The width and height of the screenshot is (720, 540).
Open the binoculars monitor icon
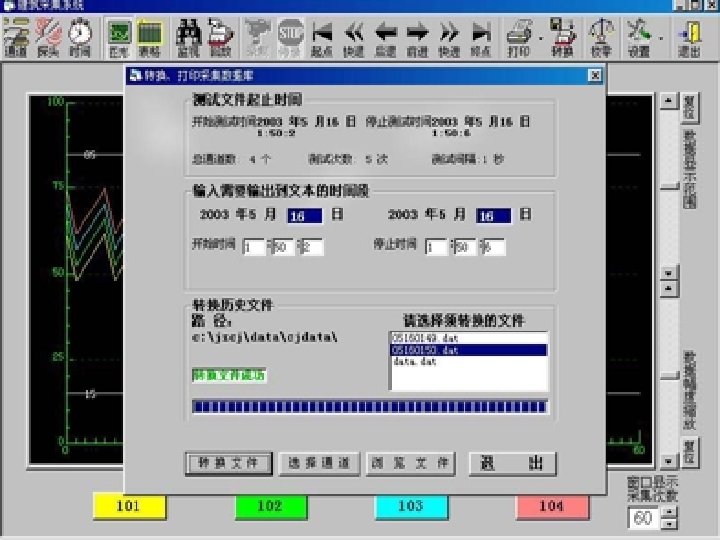pos(189,38)
